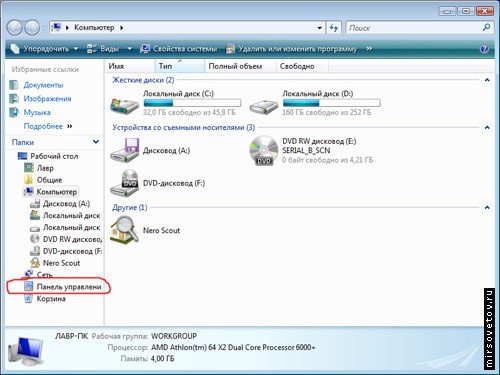500x375 pixels.
Task: Select Nero Scout in the folder tree
Action: [55, 263]
